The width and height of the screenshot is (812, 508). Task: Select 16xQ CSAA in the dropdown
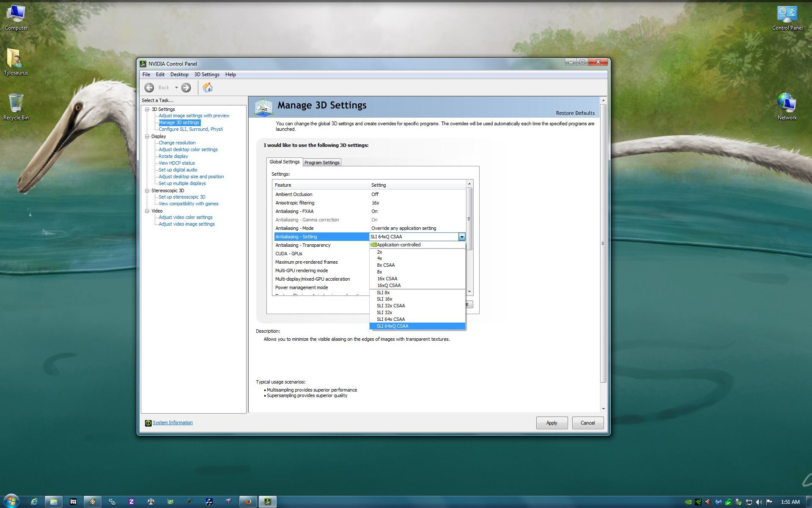click(417, 285)
